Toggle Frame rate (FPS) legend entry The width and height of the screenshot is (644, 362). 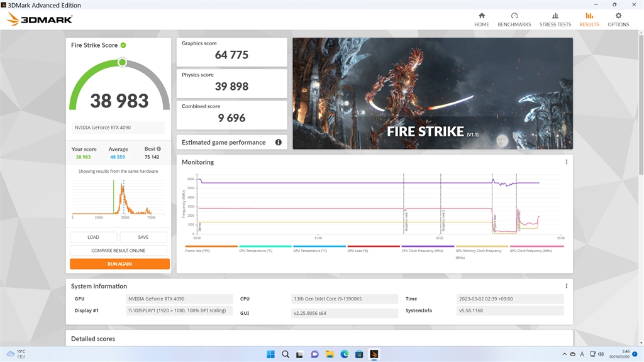coord(211,249)
